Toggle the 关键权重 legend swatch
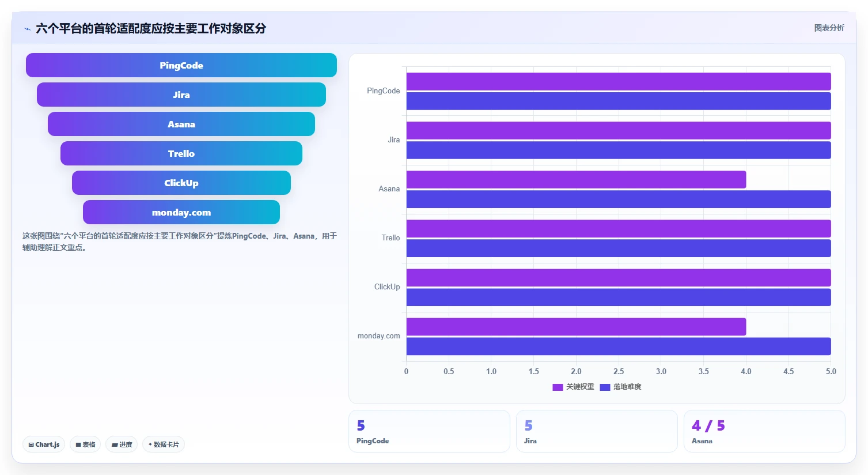The height and width of the screenshot is (475, 868). [558, 387]
